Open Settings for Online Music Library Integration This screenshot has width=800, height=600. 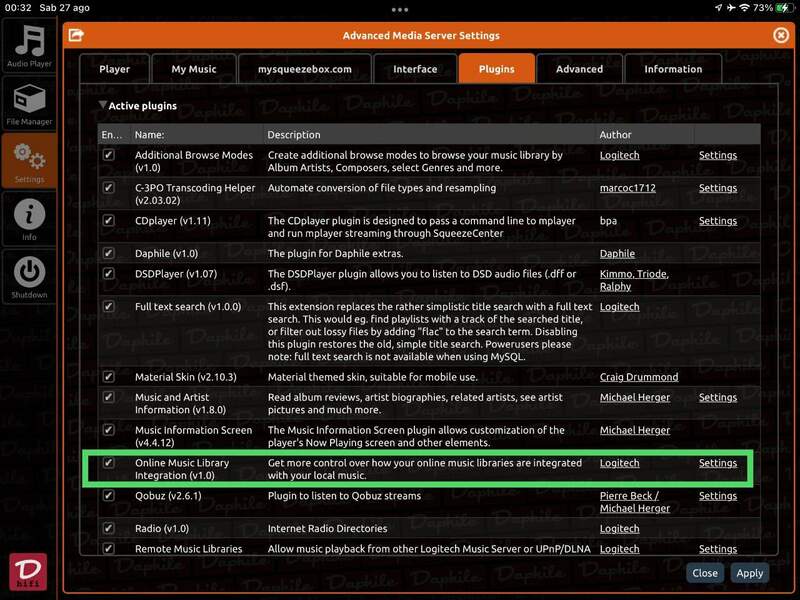point(717,463)
